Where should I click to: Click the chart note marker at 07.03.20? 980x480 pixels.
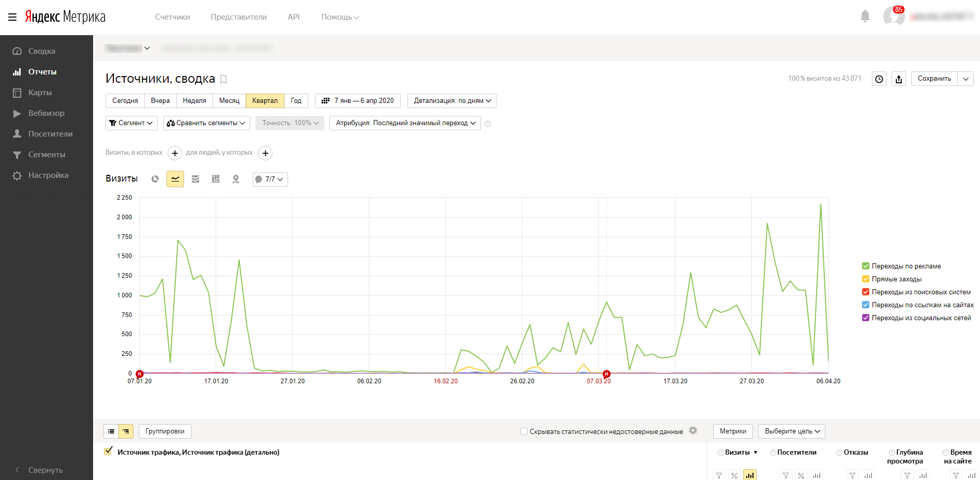[607, 374]
